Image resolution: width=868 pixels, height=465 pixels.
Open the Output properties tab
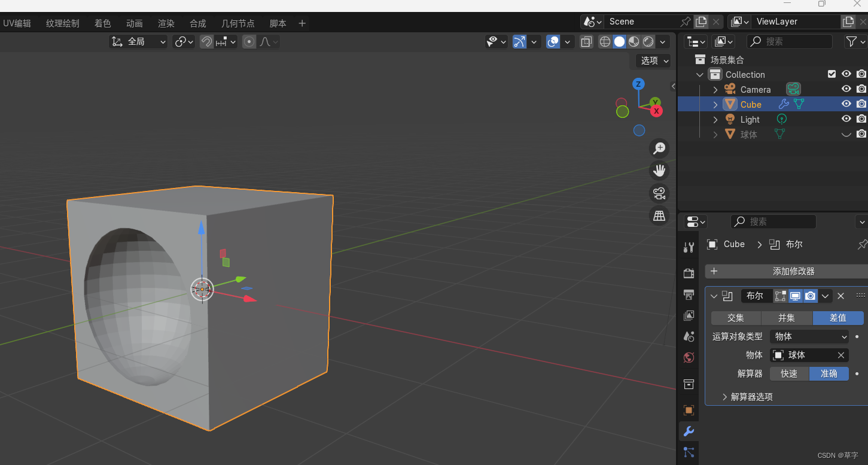689,294
